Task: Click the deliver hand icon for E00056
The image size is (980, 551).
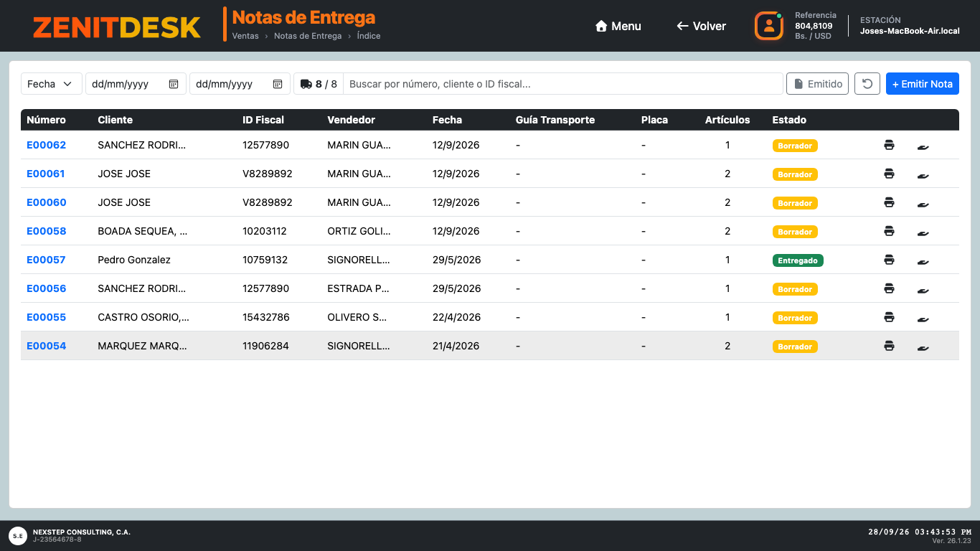Action: [923, 291]
